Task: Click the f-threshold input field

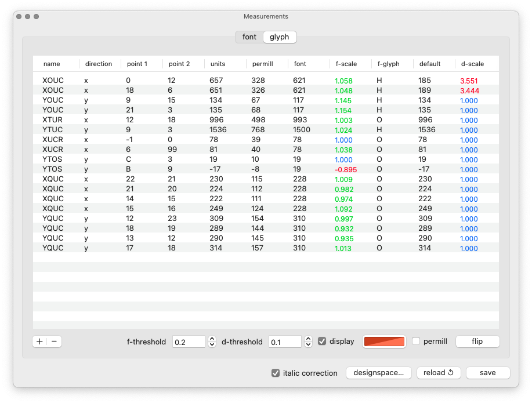Action: tap(189, 342)
